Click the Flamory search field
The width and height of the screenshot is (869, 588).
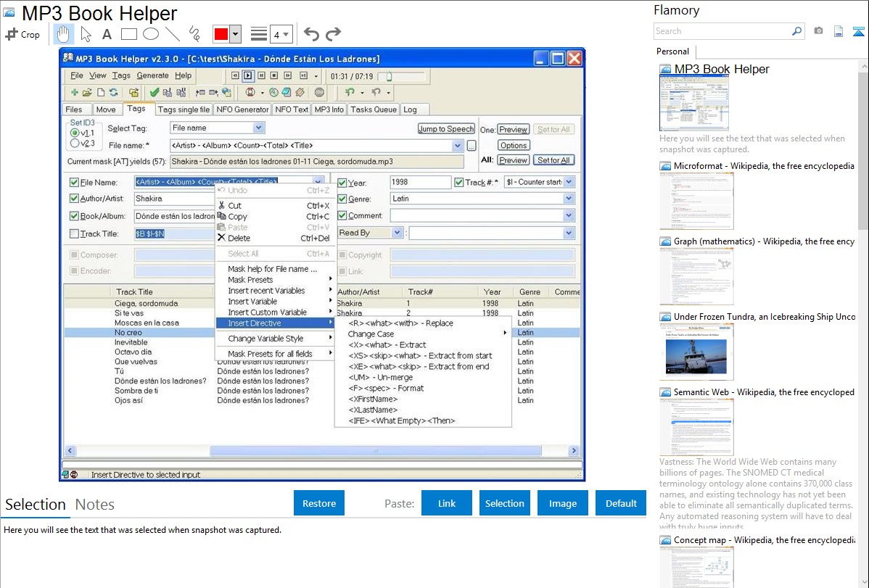[722, 31]
